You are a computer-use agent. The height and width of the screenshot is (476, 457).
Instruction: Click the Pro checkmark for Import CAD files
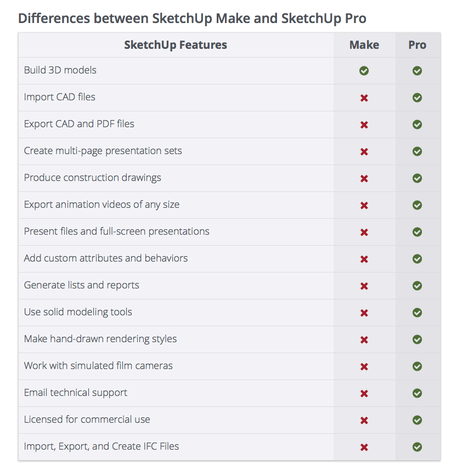pos(417,98)
